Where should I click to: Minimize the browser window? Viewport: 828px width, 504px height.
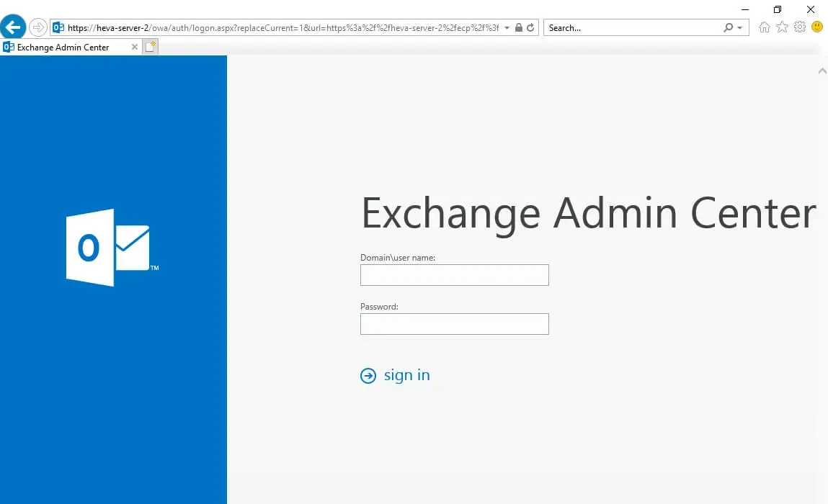click(745, 9)
